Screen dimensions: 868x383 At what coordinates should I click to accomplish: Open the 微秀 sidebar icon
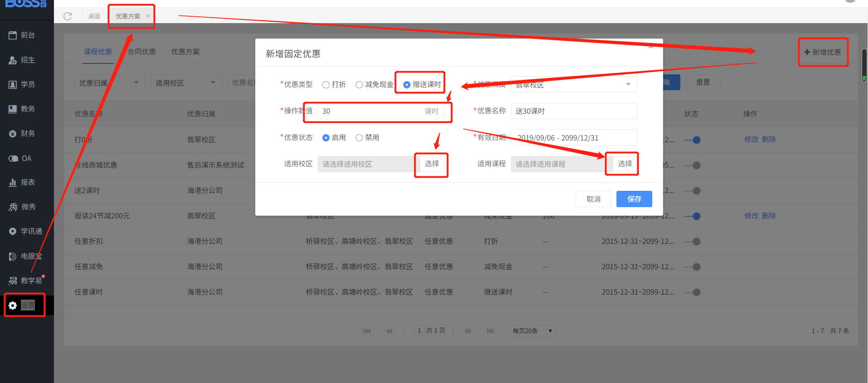[x=13, y=207]
